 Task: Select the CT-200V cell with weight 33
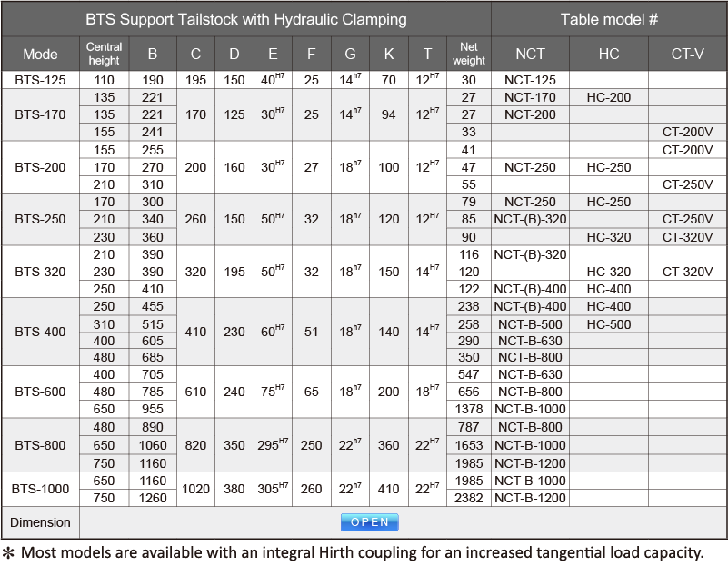point(688,132)
